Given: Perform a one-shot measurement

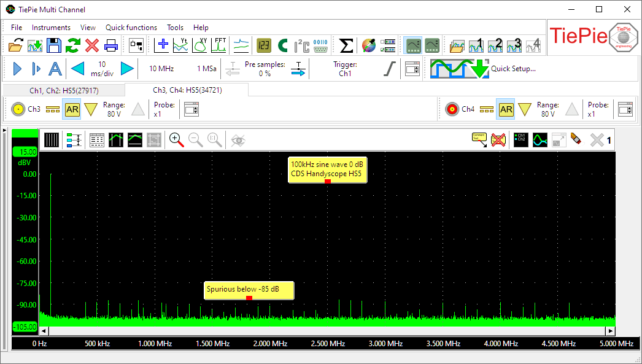Looking at the screenshot, I should [36, 68].
